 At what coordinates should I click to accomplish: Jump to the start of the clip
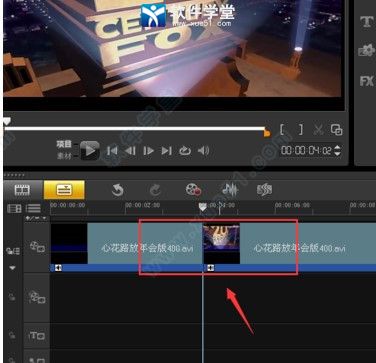coord(112,151)
